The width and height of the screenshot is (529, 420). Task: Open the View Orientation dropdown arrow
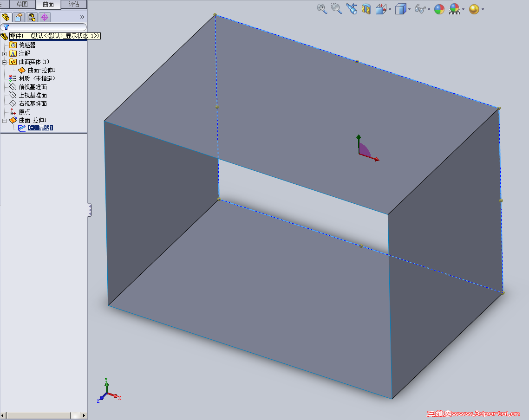(390, 9)
